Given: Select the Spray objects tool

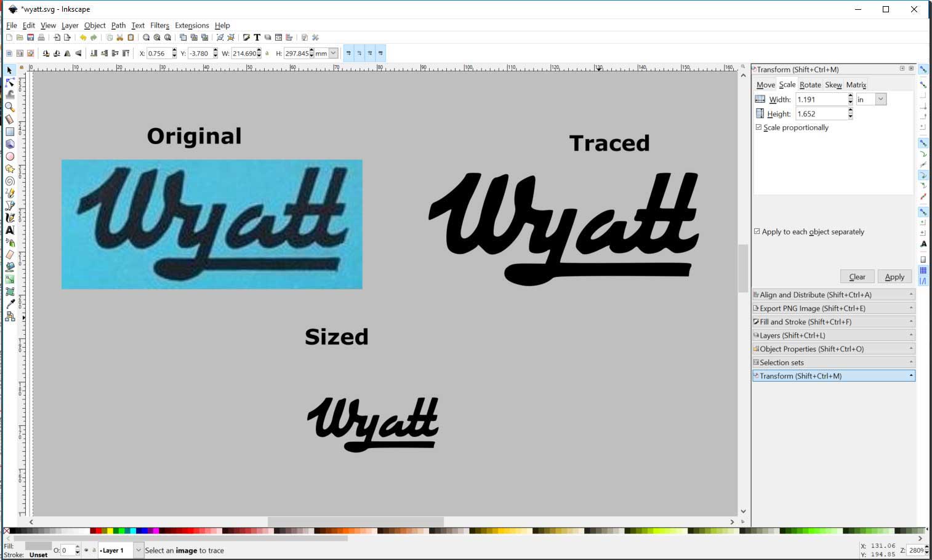Looking at the screenshot, I should (9, 242).
